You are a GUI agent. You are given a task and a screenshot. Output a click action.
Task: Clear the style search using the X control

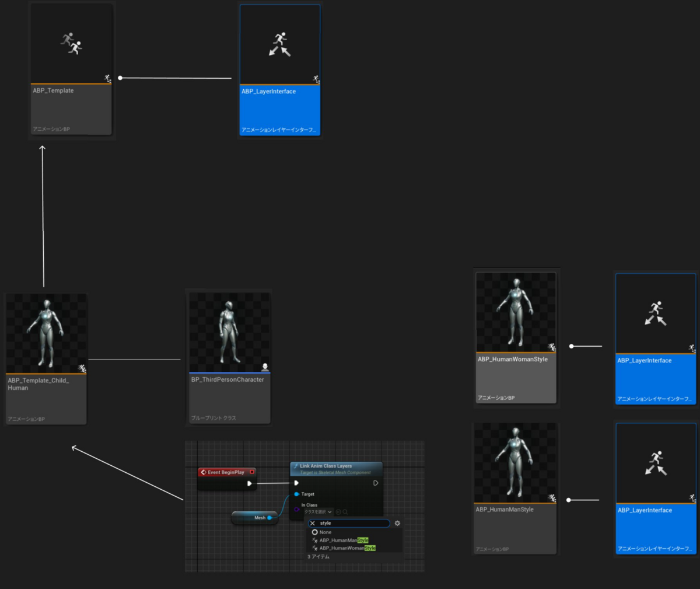pyautogui.click(x=313, y=523)
